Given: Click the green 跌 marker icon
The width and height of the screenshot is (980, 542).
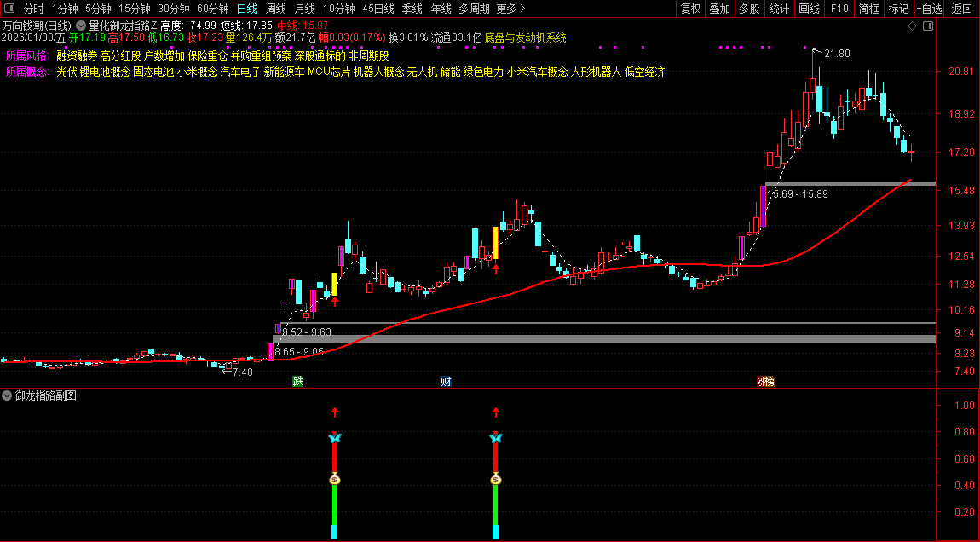Looking at the screenshot, I should [298, 381].
